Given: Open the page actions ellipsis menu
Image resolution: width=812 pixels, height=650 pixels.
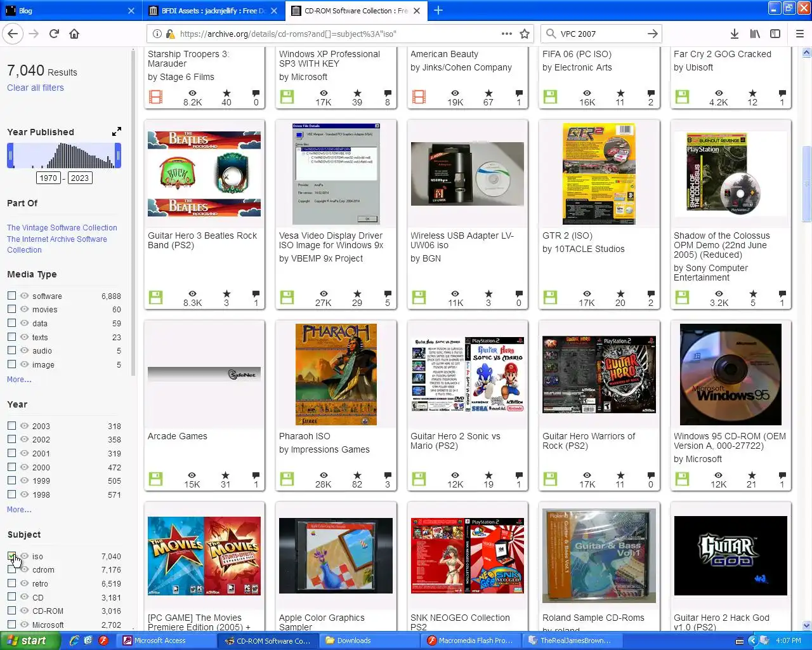Looking at the screenshot, I should coord(506,34).
